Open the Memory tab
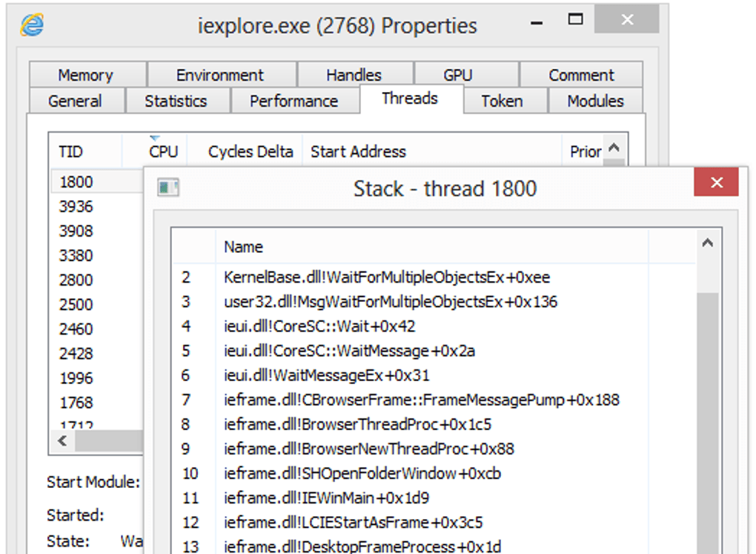This screenshot has height=554, width=756. 86,75
